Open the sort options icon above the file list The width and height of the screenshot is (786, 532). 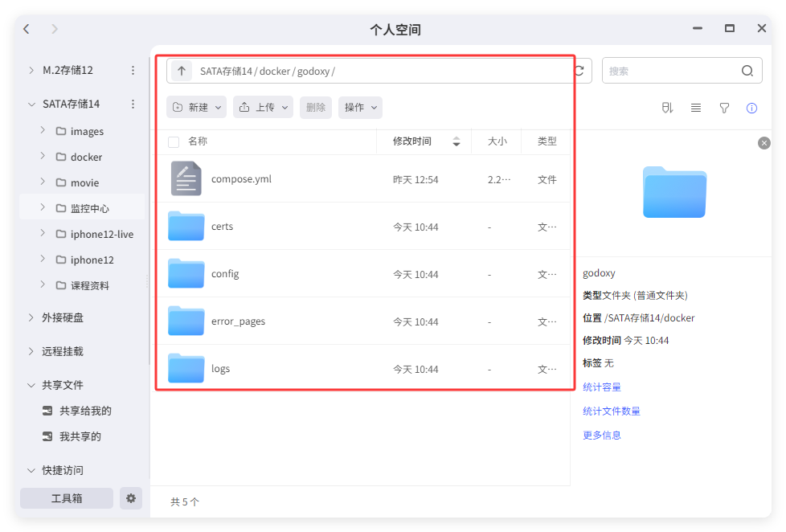click(x=667, y=108)
